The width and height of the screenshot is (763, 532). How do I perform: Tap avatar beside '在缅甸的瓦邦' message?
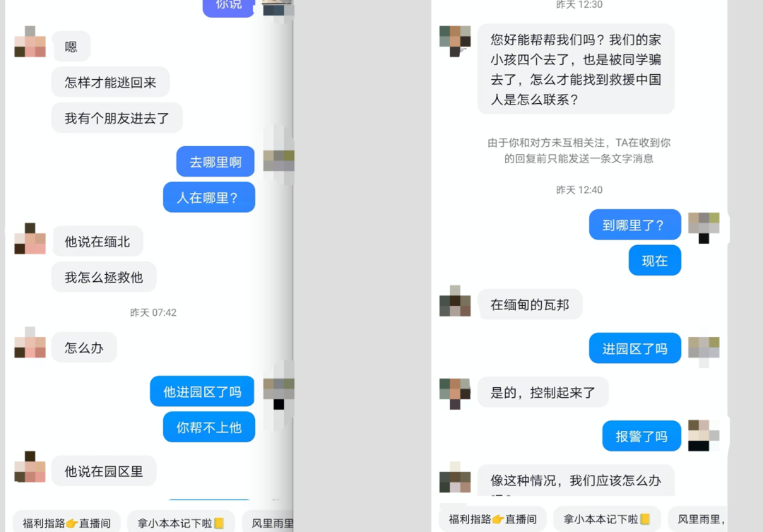tap(455, 301)
